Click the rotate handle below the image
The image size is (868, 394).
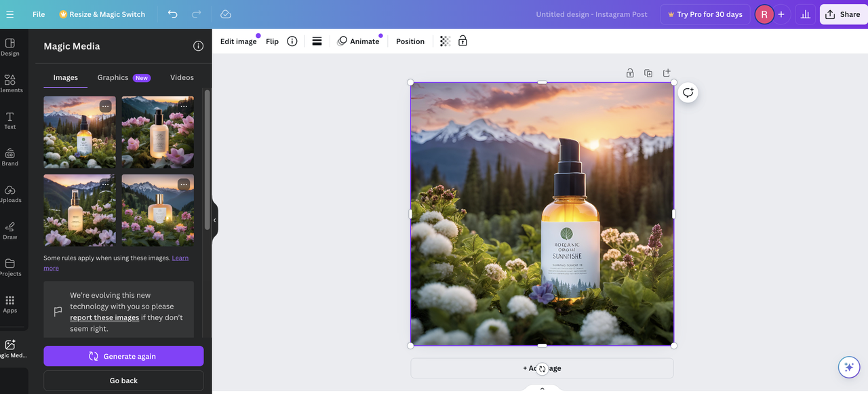[542, 369]
